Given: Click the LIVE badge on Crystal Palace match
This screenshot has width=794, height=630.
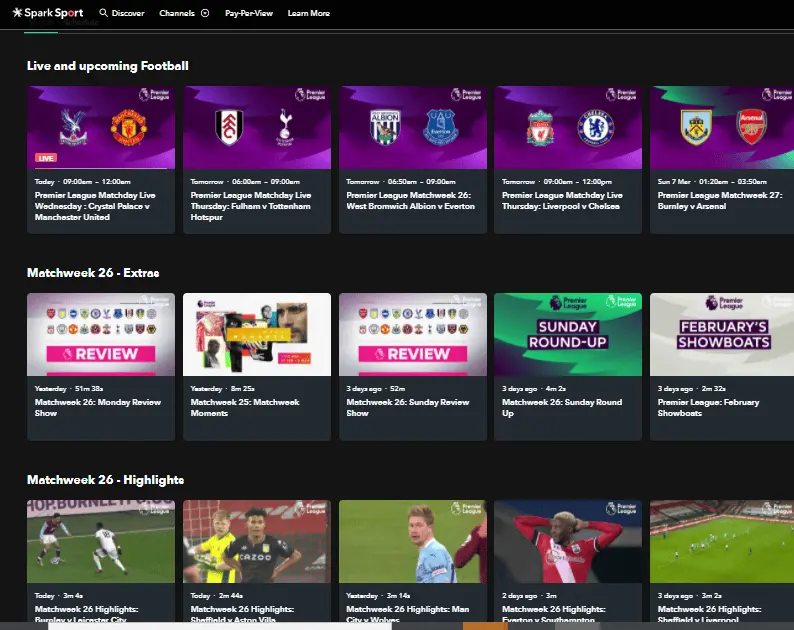Looking at the screenshot, I should pyautogui.click(x=45, y=158).
